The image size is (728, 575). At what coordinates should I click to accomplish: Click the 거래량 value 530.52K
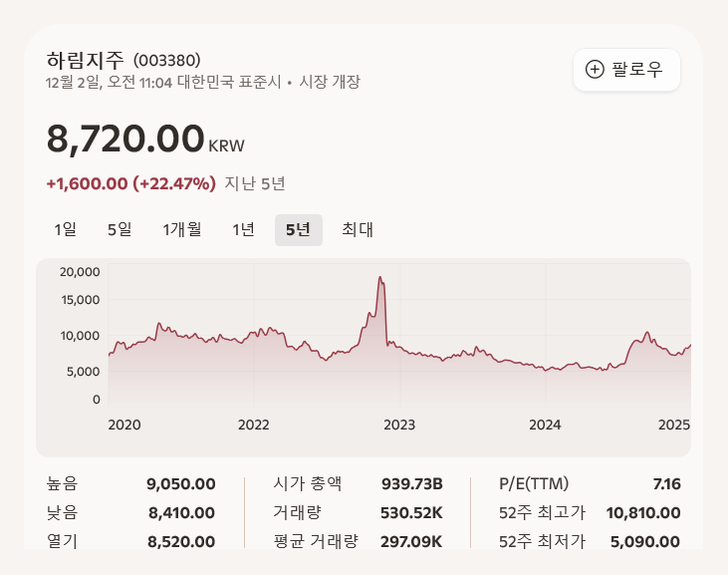click(411, 513)
